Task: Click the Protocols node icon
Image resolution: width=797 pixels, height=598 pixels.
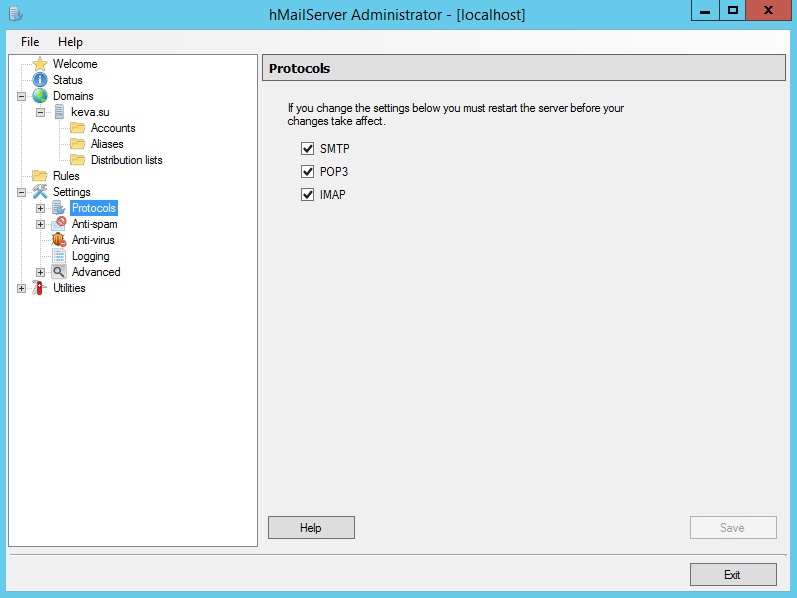Action: (58, 208)
